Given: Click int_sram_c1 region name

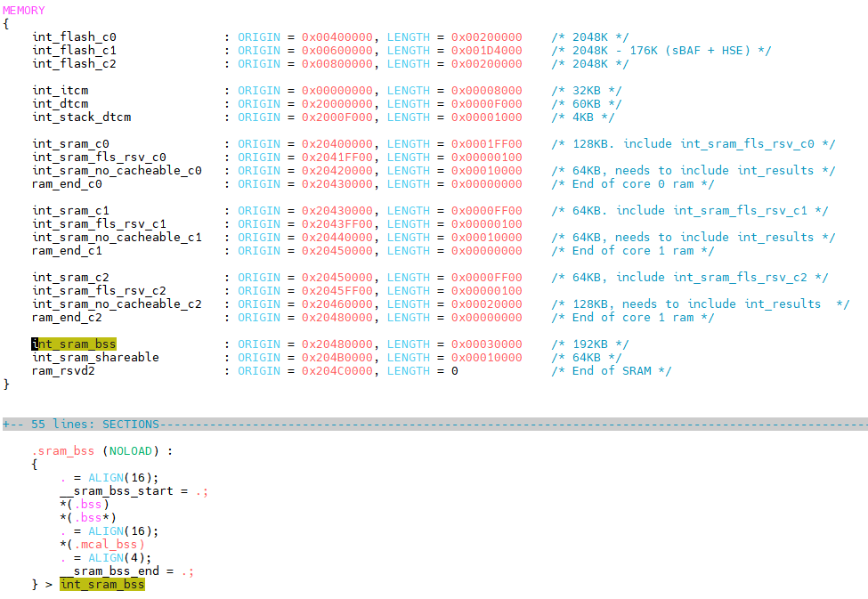Looking at the screenshot, I should coord(71,210).
